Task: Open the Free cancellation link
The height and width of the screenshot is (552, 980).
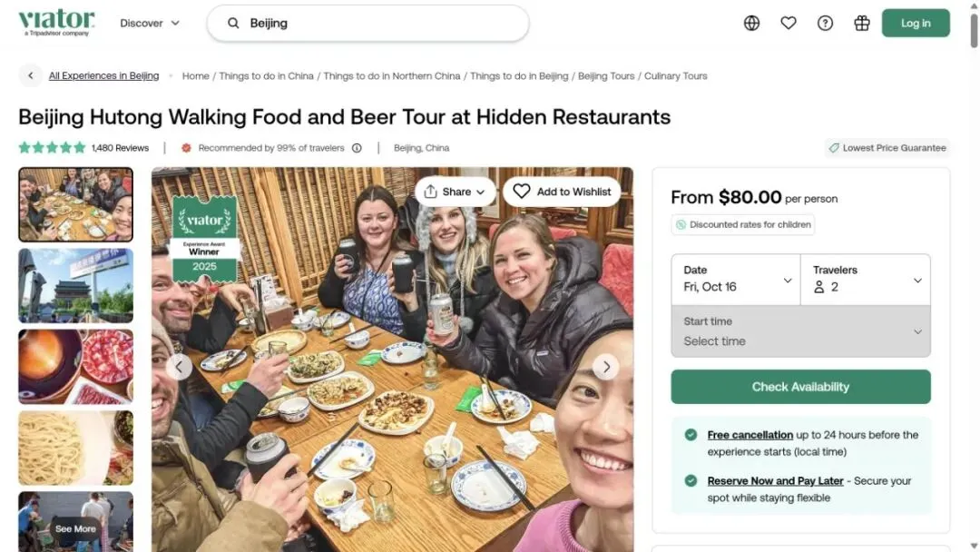Action: coord(750,435)
